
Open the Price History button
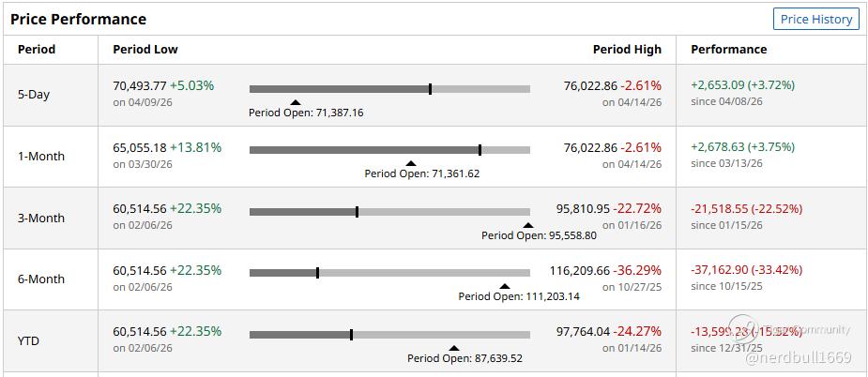(816, 19)
